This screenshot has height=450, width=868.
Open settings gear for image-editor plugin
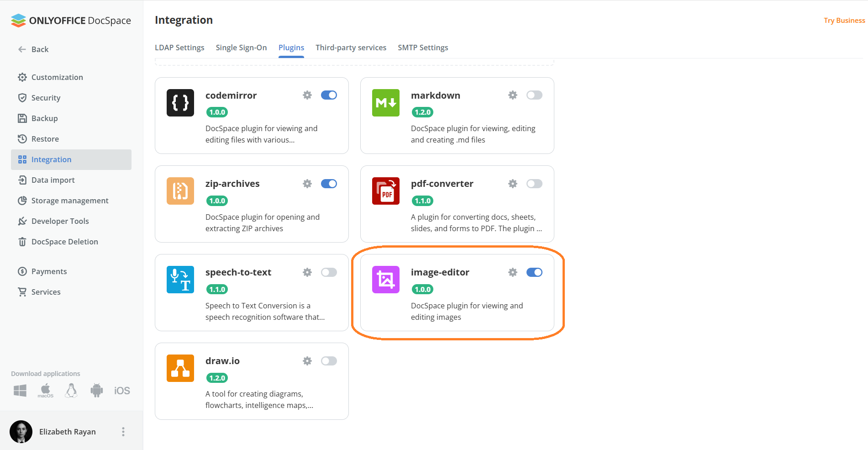[513, 272]
